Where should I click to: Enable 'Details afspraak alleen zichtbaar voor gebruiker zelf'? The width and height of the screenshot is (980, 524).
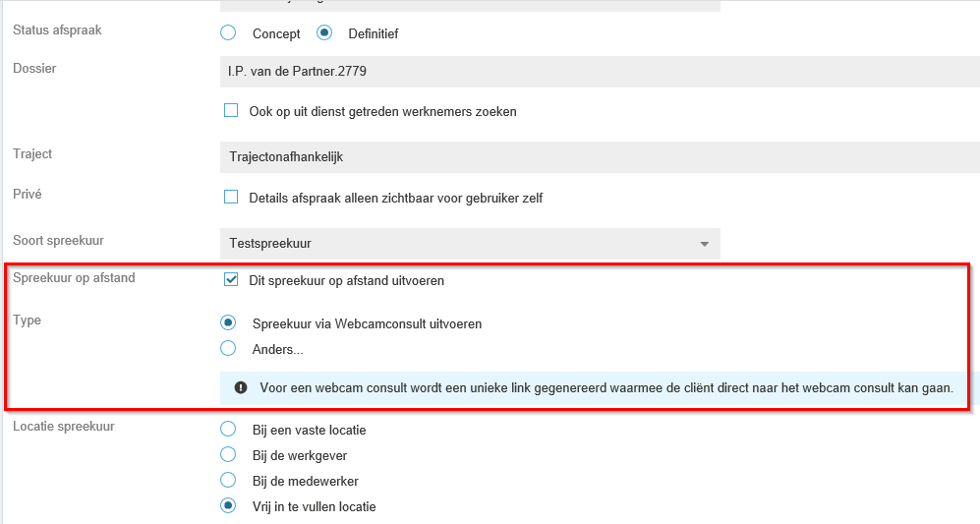[231, 198]
